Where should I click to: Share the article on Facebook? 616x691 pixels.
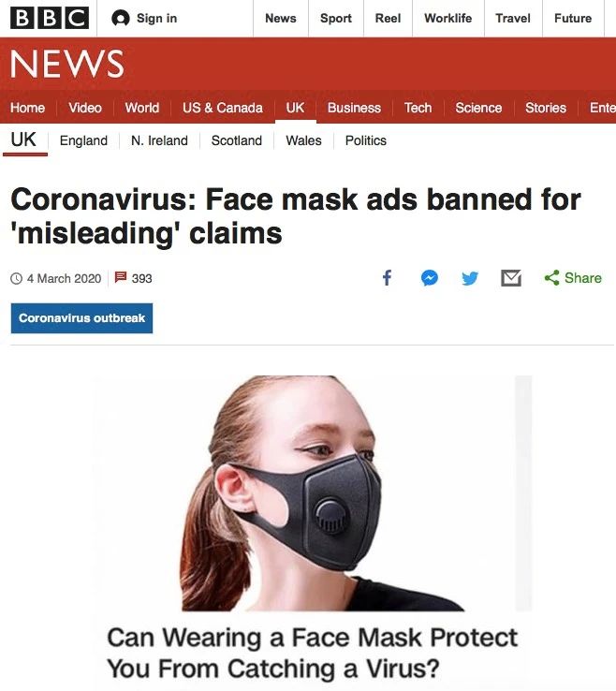click(x=387, y=278)
